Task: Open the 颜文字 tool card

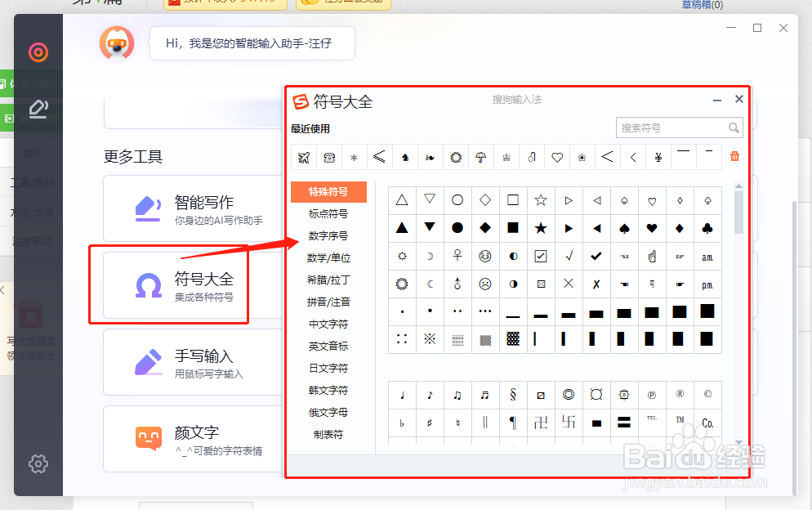Action: 194,439
